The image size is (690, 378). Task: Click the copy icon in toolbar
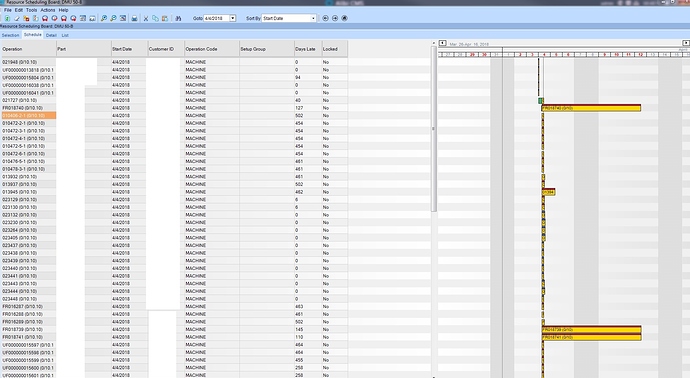(x=155, y=18)
